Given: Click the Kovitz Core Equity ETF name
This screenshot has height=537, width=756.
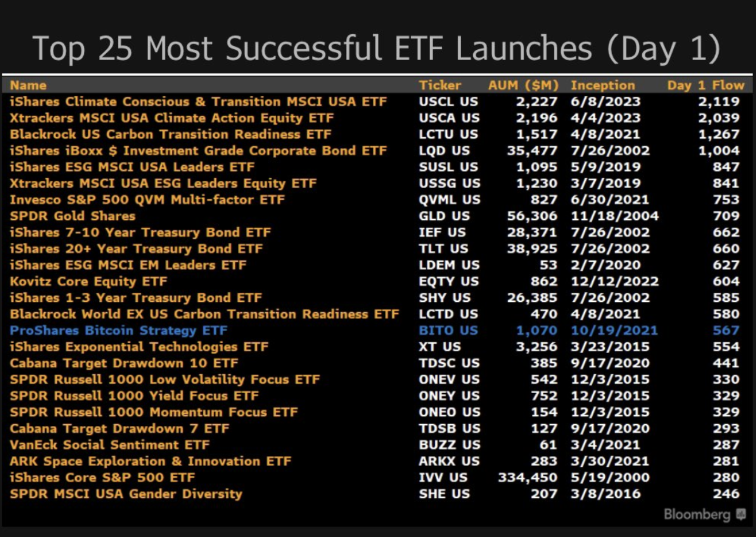Looking at the screenshot, I should point(88,282).
